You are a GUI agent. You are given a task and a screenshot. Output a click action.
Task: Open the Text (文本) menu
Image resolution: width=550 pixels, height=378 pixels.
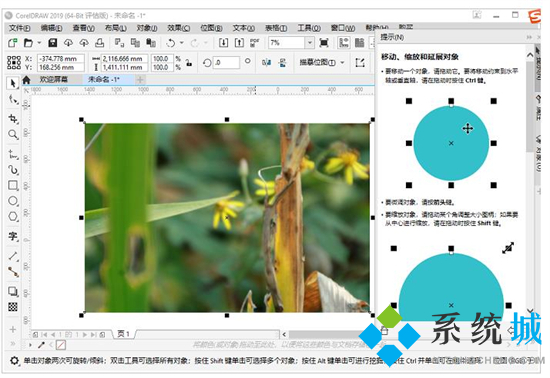pyautogui.click(x=243, y=28)
